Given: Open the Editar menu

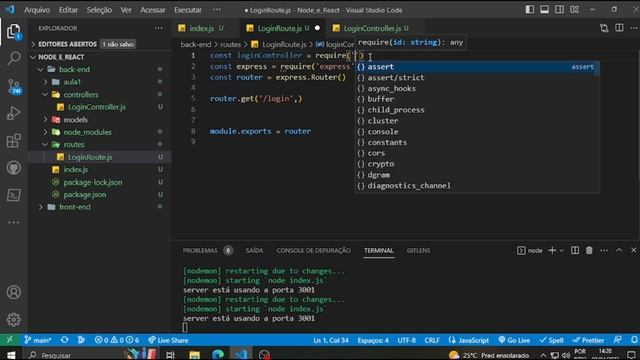Looking at the screenshot, I should (68, 10).
